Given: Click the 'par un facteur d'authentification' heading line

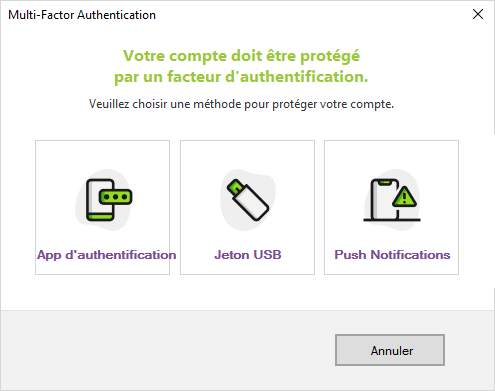Looking at the screenshot, I should click(241, 77).
